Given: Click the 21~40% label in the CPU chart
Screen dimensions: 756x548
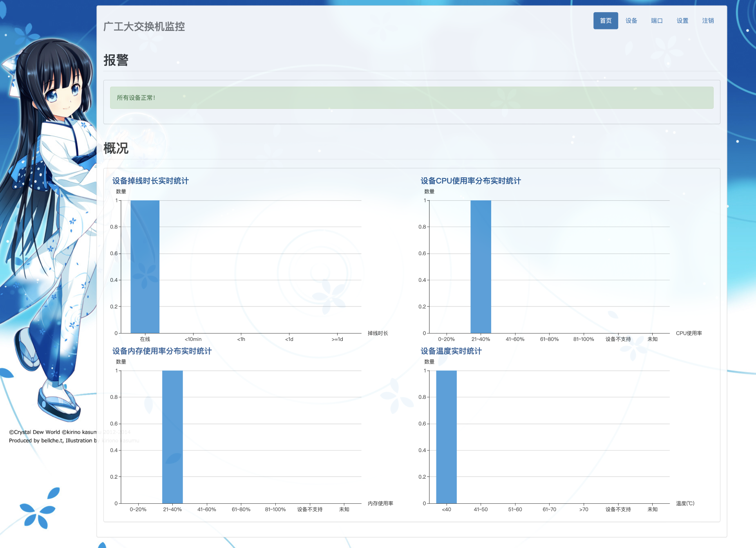Looking at the screenshot, I should [481, 339].
